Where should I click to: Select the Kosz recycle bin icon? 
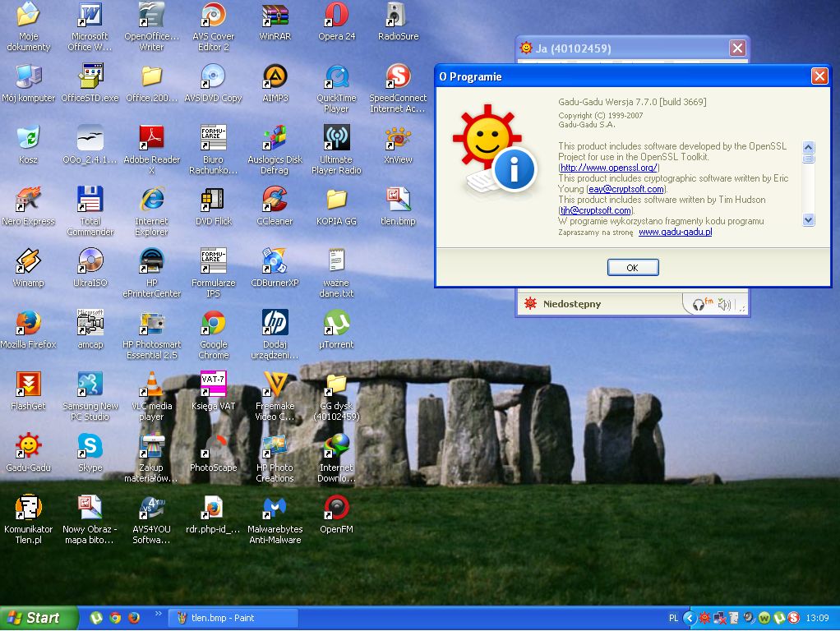click(x=29, y=145)
